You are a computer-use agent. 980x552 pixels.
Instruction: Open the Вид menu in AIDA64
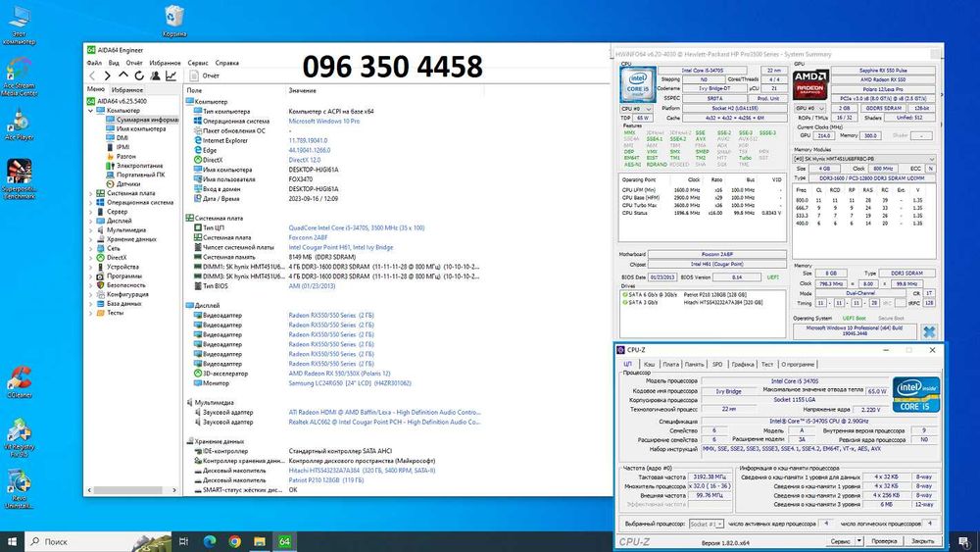tap(113, 63)
